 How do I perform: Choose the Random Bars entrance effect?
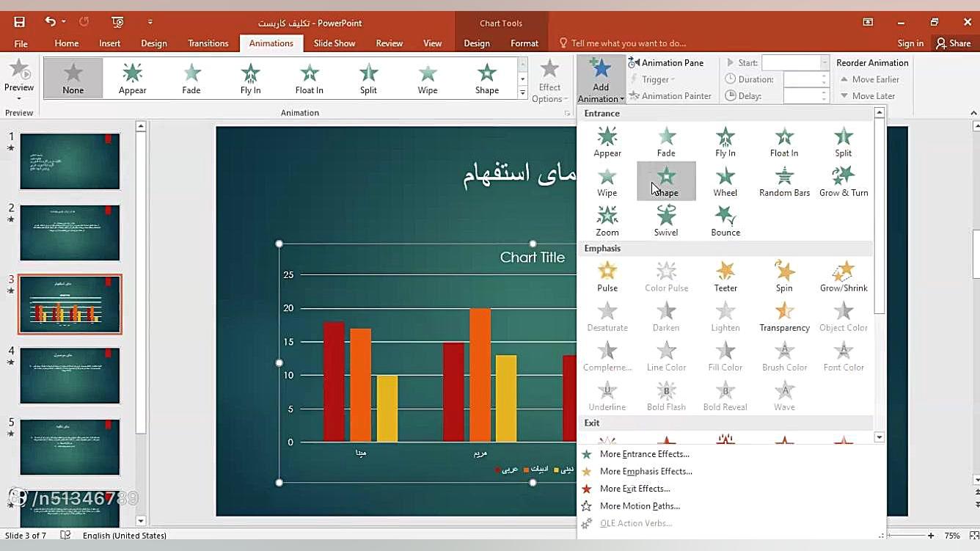[784, 181]
